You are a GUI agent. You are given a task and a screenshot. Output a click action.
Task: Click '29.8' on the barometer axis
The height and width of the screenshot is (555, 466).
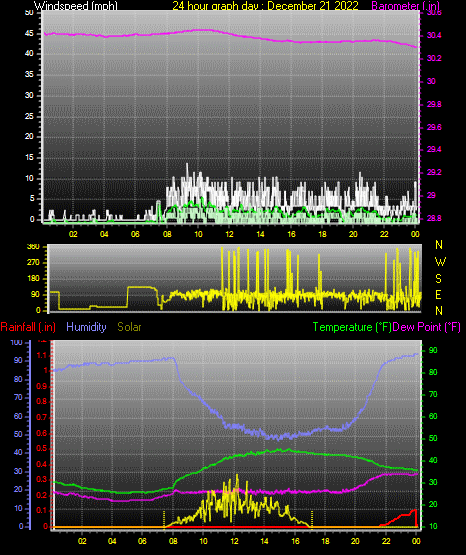pos(434,104)
